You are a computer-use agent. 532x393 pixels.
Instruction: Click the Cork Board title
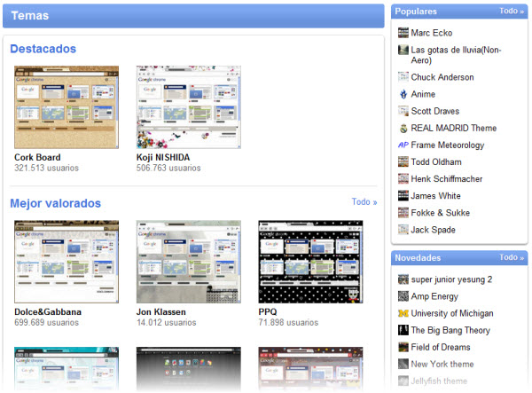[x=37, y=158]
